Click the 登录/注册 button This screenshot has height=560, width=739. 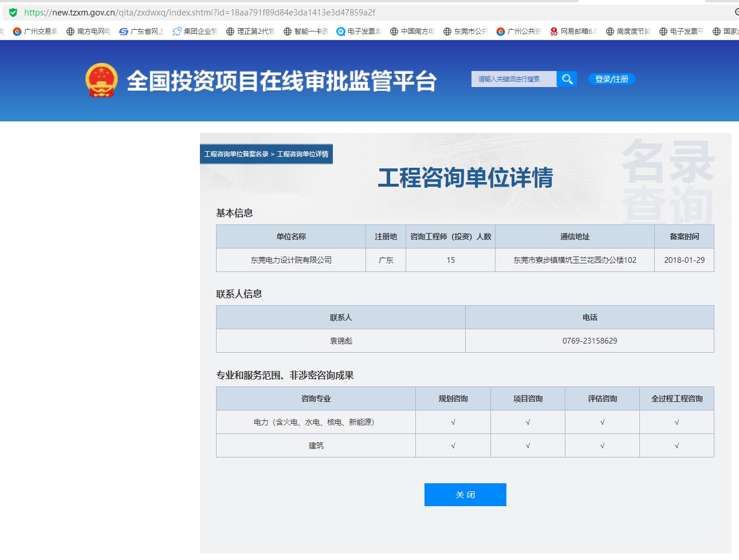[x=611, y=79]
